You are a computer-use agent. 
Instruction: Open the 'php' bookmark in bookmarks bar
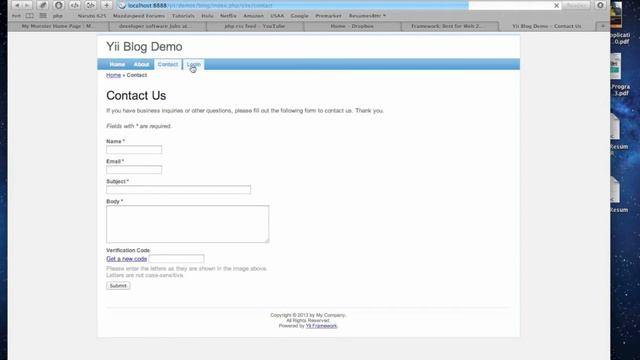[x=58, y=16]
